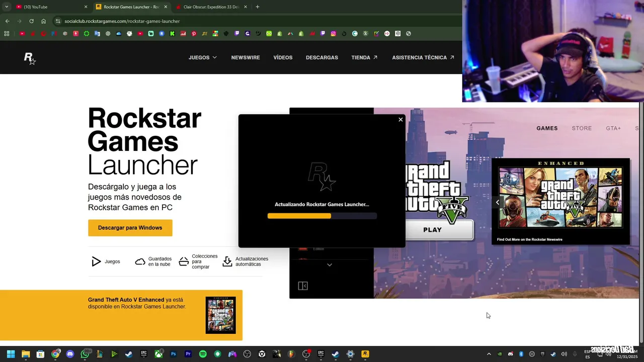Close the Rockstar Games Launcher tab
This screenshot has width=644, height=362.
[x=166, y=7]
